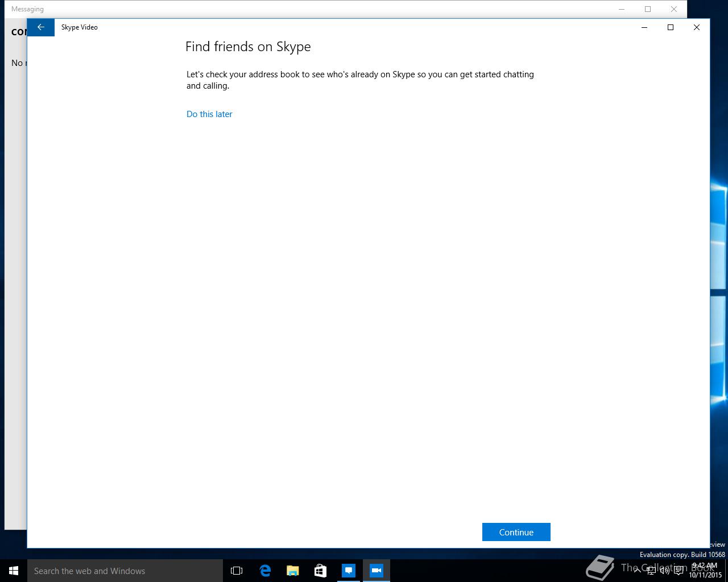This screenshot has width=728, height=582.
Task: Focus the Search the web and Windows box
Action: pos(125,571)
